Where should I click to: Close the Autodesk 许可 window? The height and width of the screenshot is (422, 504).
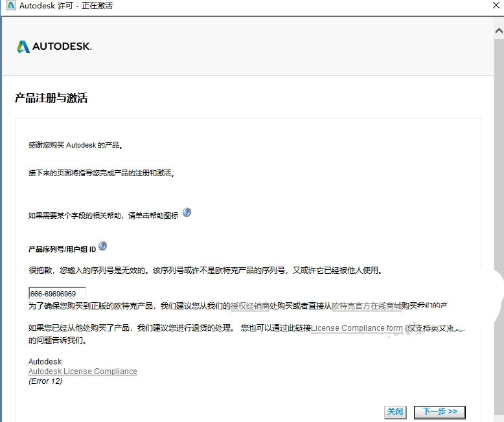pos(496,5)
